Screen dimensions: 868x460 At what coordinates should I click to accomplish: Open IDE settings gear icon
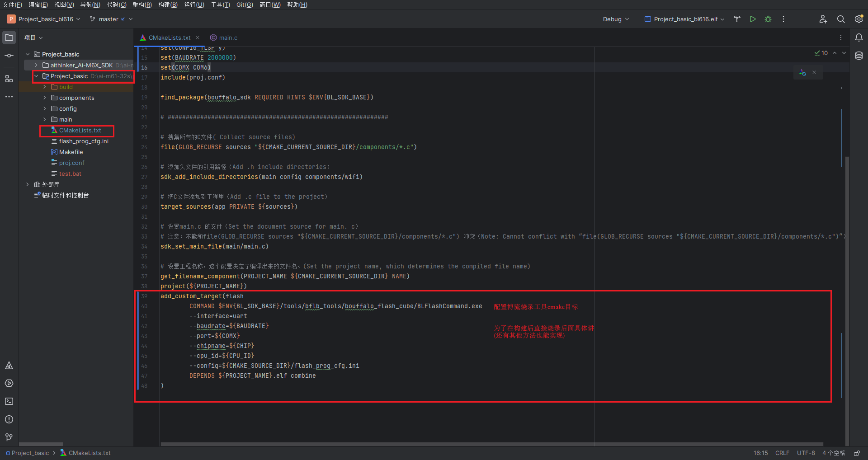click(x=859, y=19)
